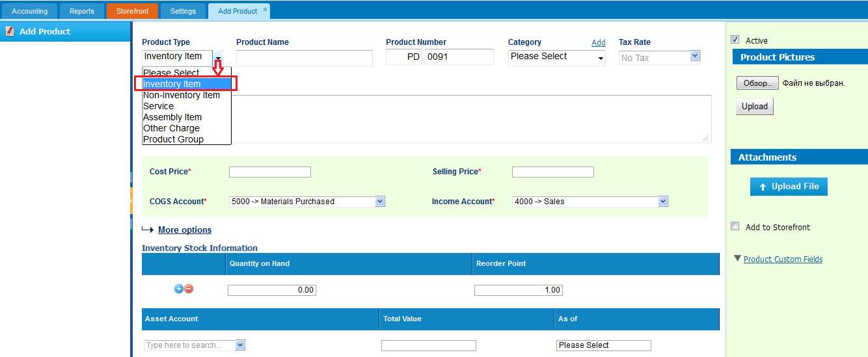
Task: Open the COGS Account dropdown
Action: [x=307, y=202]
